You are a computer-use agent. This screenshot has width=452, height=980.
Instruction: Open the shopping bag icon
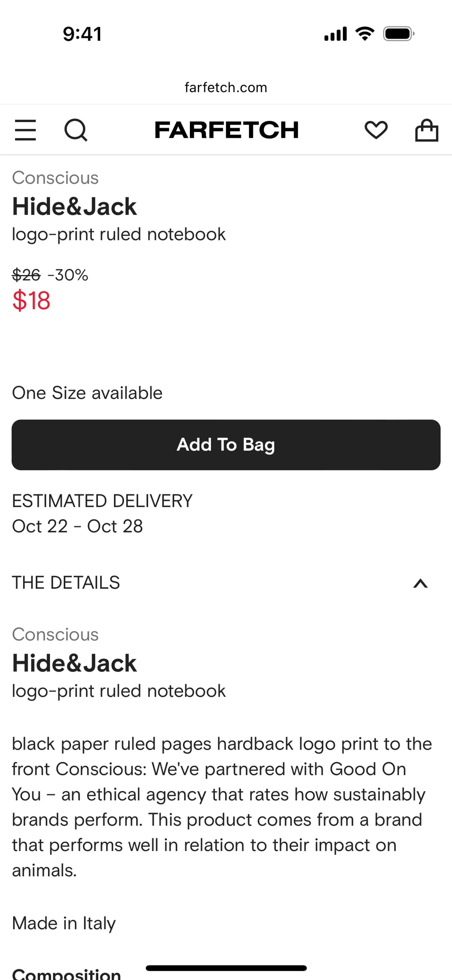coord(426,130)
